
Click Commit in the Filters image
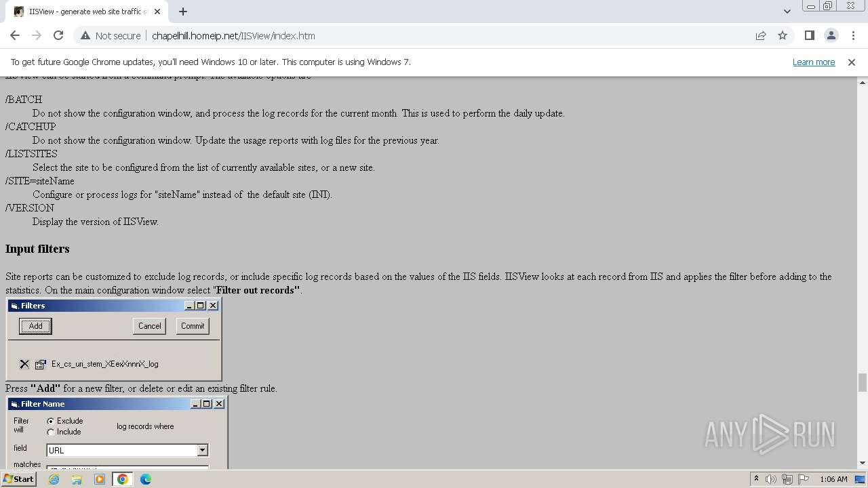(193, 326)
